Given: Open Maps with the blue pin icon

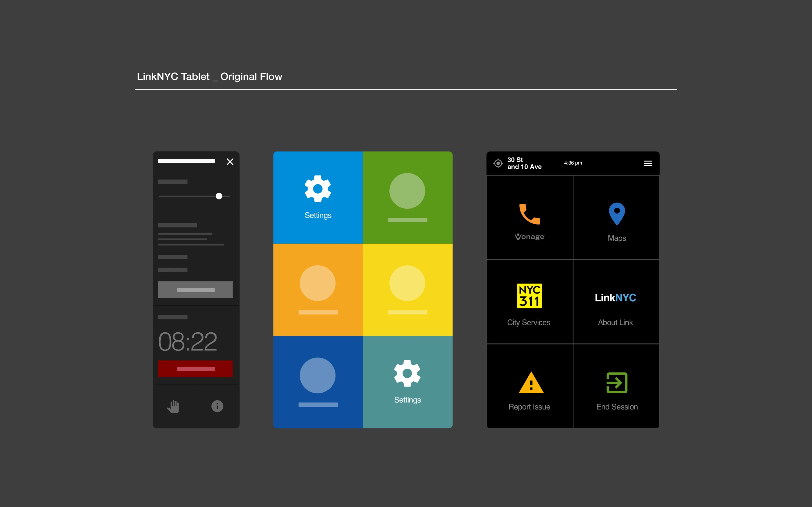Looking at the screenshot, I should (617, 214).
